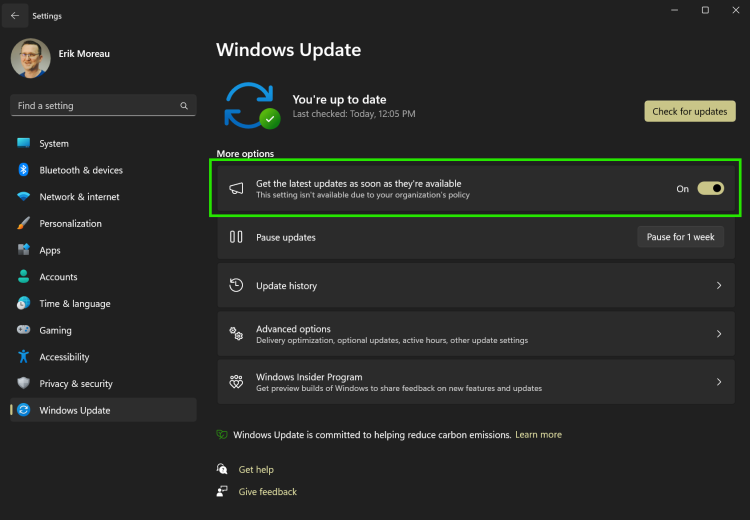Click the Settings back arrow
The width and height of the screenshot is (750, 520).
pyautogui.click(x=15, y=16)
